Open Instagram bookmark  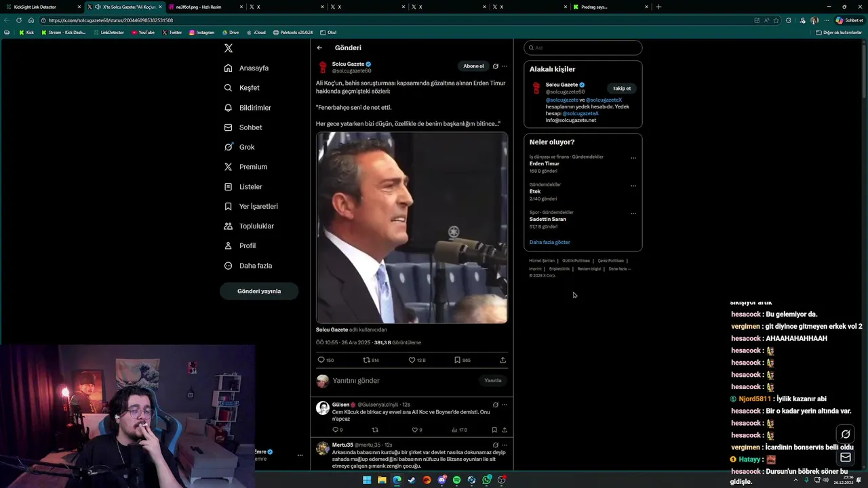click(202, 33)
